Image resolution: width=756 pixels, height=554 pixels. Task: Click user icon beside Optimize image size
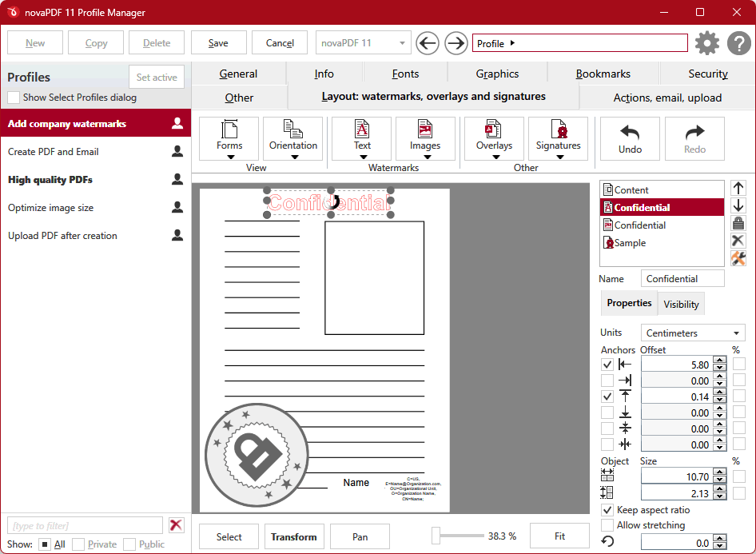click(177, 207)
